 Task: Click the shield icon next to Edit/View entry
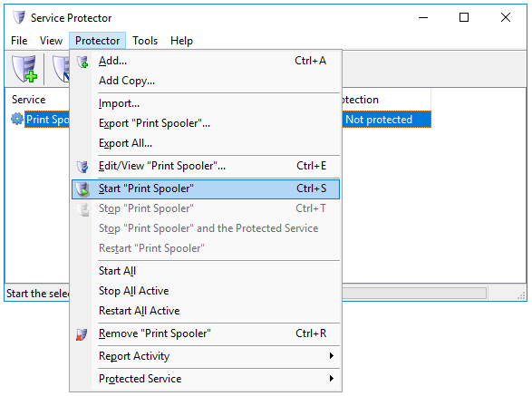(82, 167)
